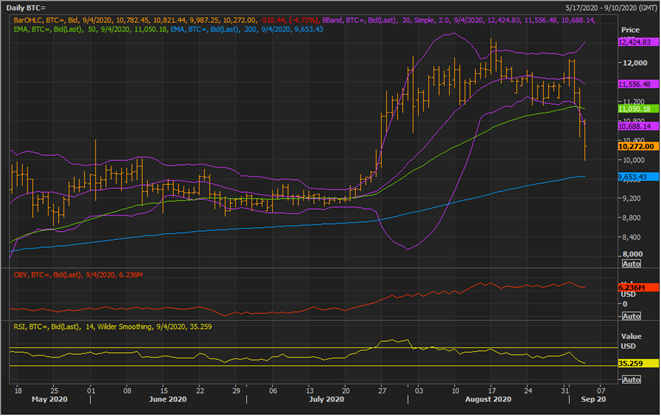Select the RSI Wilder Smoothing legend label
661x416 pixels.
pos(113,327)
